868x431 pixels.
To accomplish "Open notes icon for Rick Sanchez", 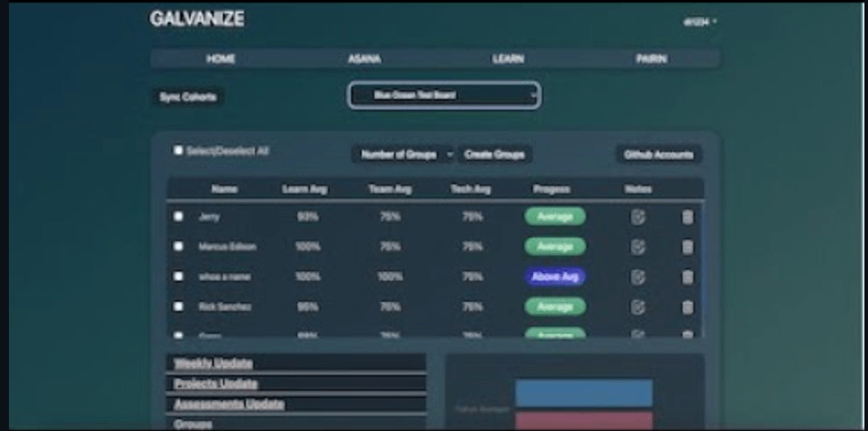I will click(638, 307).
